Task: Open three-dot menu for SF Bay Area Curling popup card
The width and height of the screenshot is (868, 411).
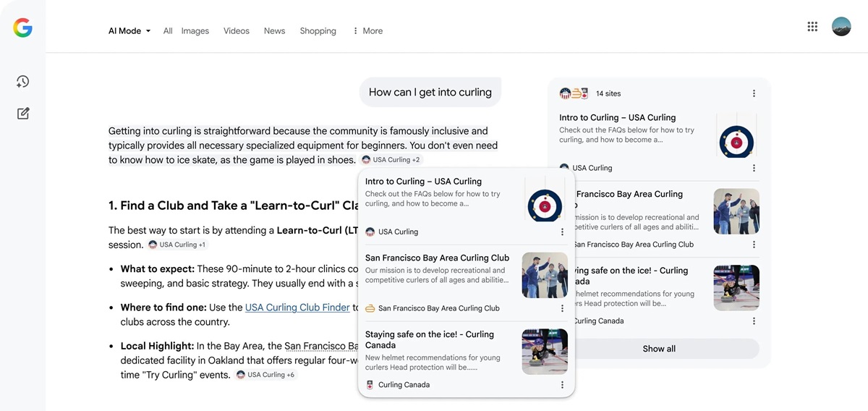Action: (562, 308)
